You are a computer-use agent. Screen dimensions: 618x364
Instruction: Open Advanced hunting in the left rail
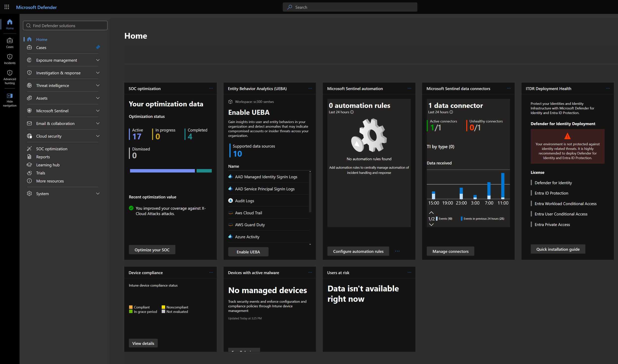(x=10, y=77)
